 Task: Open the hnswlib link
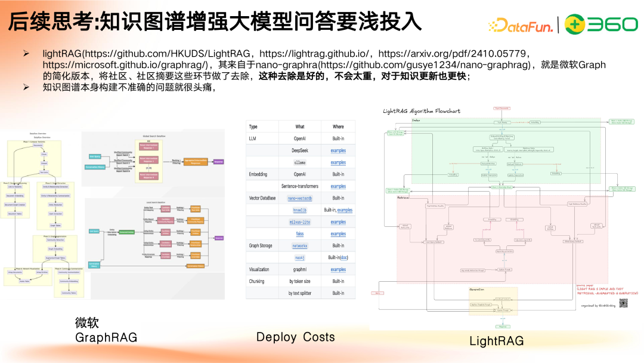pyautogui.click(x=300, y=210)
